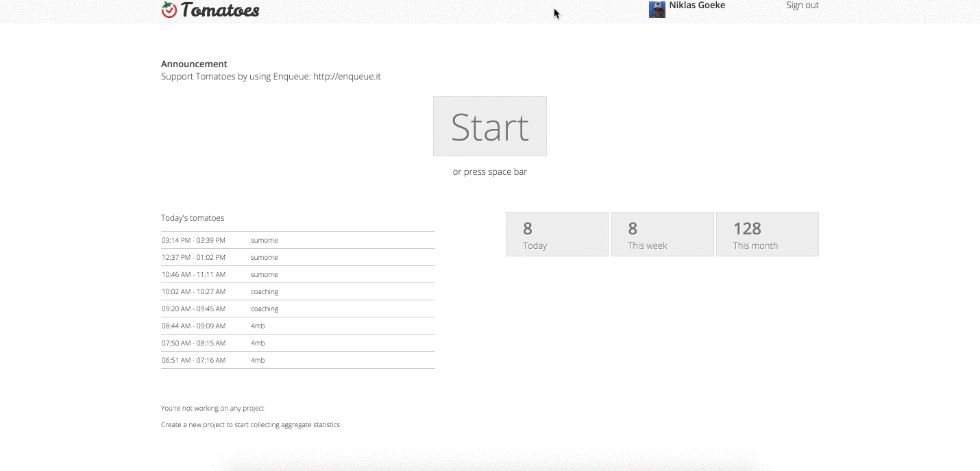This screenshot has width=980, height=471.
Task: Open the Tomatoes home wordmark
Action: click(220, 10)
